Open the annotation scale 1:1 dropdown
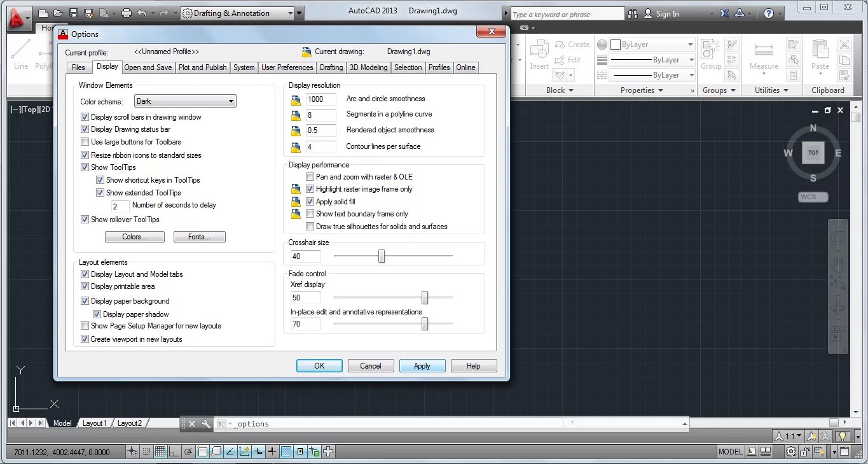This screenshot has height=464, width=868. [788, 436]
